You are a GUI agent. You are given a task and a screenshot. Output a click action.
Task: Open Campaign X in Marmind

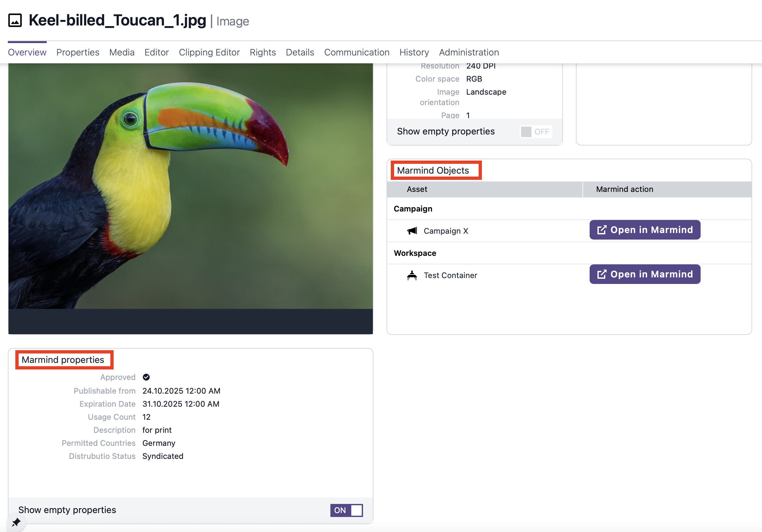(x=644, y=230)
